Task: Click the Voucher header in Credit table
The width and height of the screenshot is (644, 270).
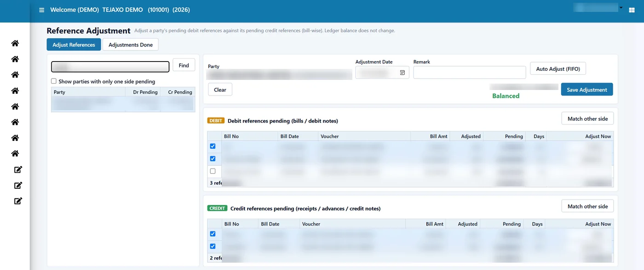Action: [353, 224]
